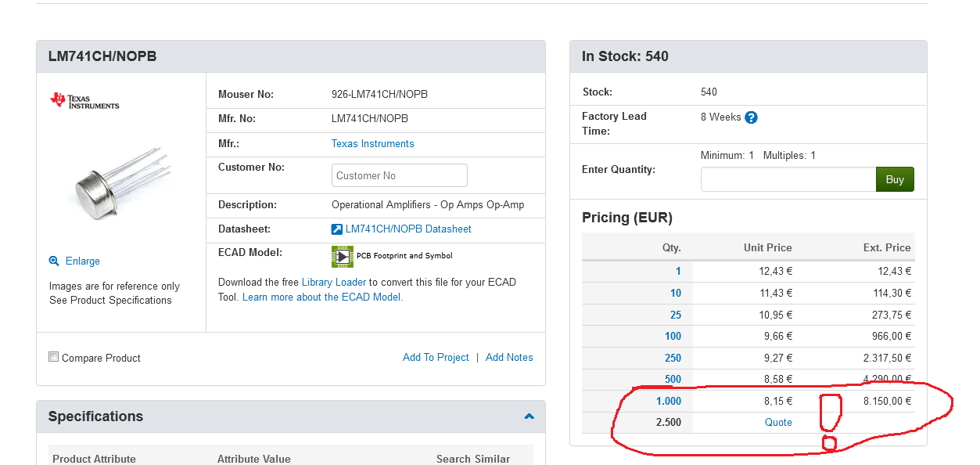Click the PCB Footprint and Symbol text

(404, 256)
